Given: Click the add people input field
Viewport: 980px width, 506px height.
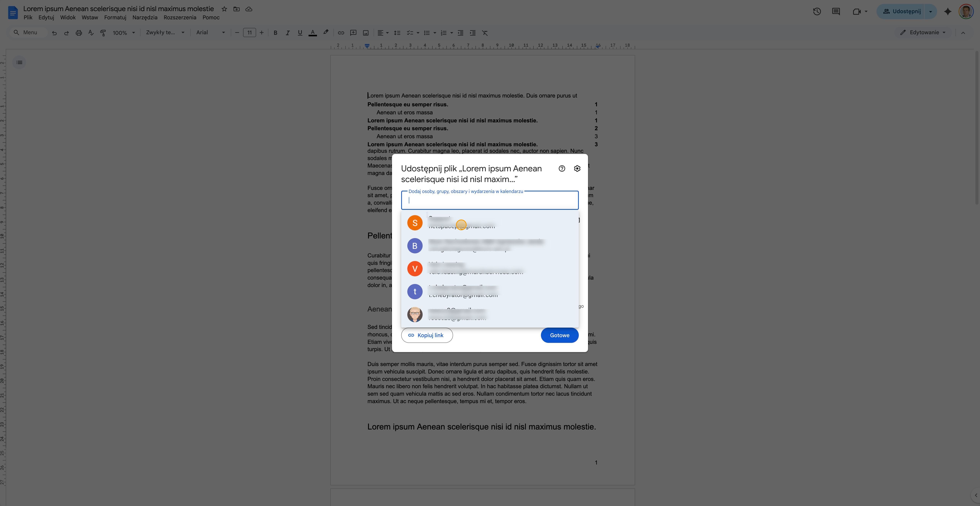Looking at the screenshot, I should point(490,200).
